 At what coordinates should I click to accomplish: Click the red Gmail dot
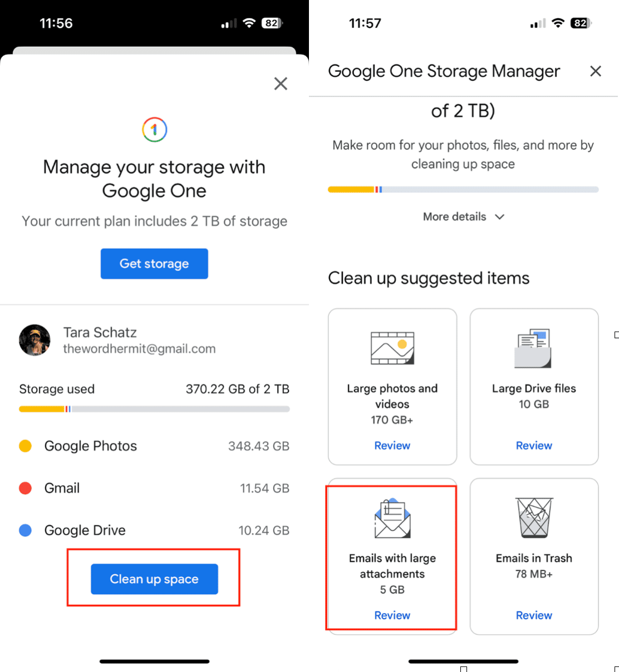tap(25, 488)
